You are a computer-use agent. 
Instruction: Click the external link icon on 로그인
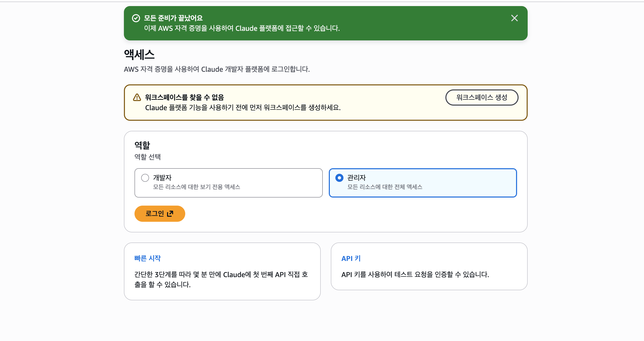click(170, 214)
